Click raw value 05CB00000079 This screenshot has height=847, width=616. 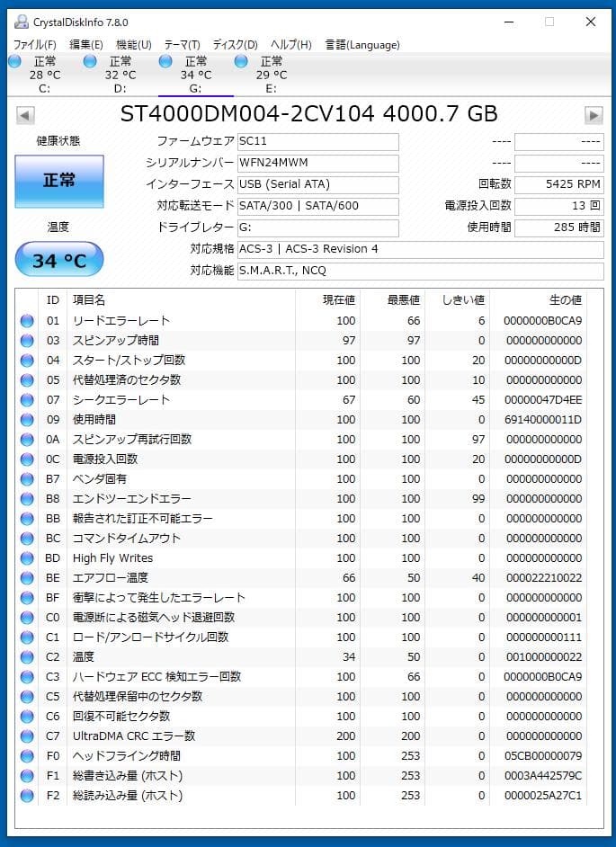pos(543,756)
